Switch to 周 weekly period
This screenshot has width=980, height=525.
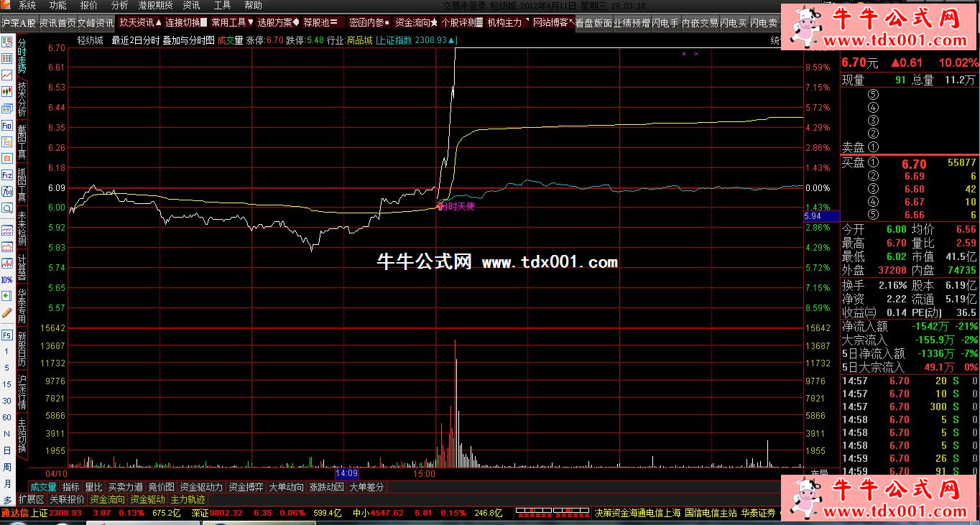[6, 467]
